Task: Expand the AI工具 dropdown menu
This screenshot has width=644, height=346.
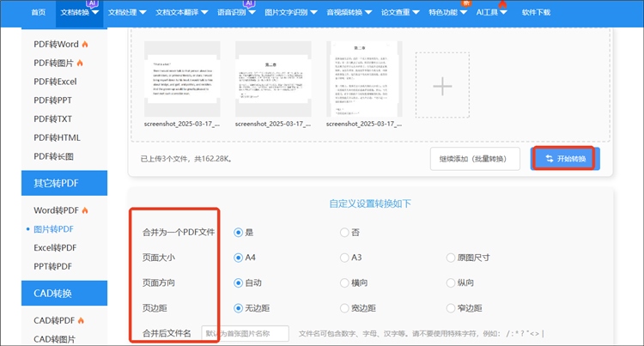Action: click(492, 12)
